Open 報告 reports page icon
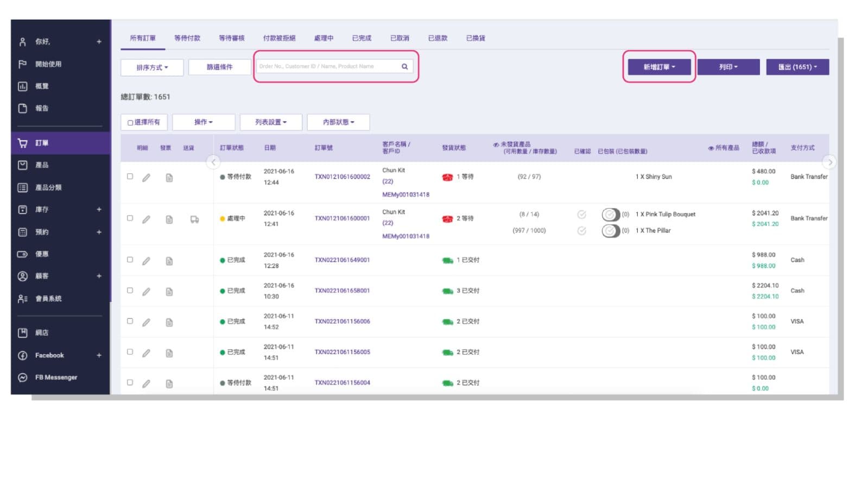Viewport: 868px width, 504px height. click(x=22, y=108)
